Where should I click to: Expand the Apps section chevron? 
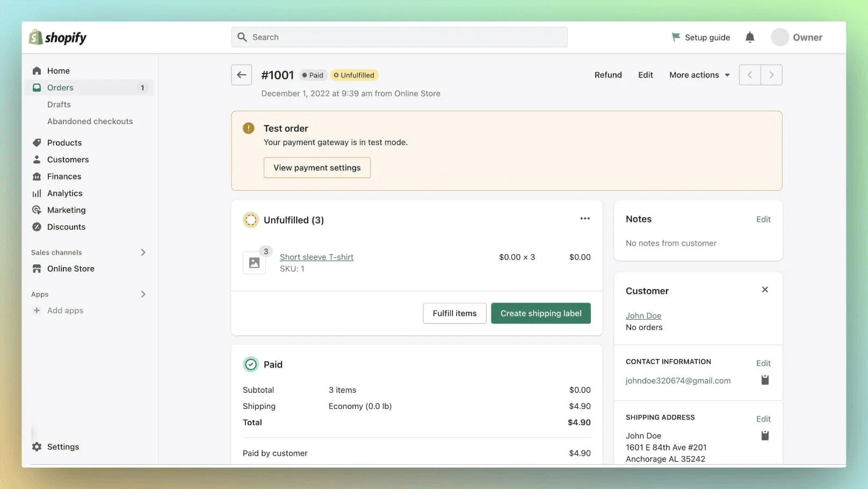pyautogui.click(x=143, y=294)
